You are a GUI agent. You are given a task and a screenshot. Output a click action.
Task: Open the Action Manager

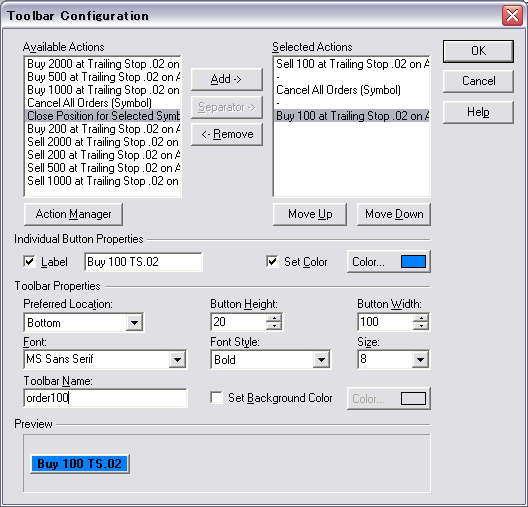click(x=73, y=214)
